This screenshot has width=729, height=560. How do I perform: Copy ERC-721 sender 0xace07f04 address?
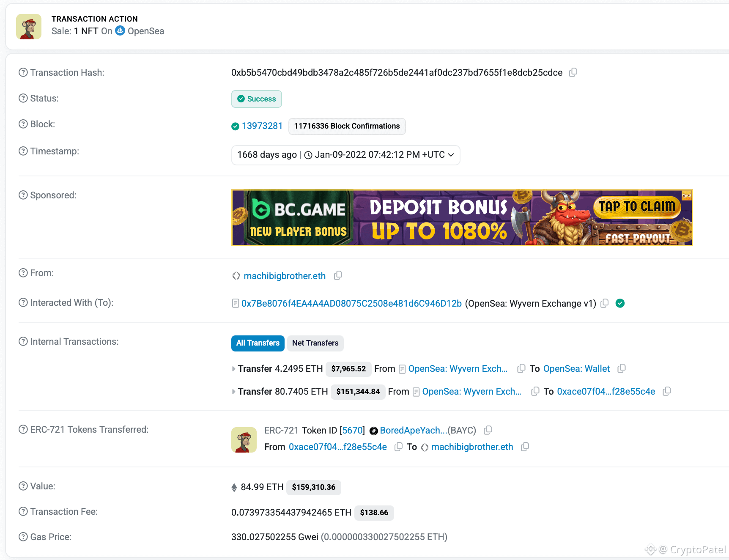[x=398, y=447]
